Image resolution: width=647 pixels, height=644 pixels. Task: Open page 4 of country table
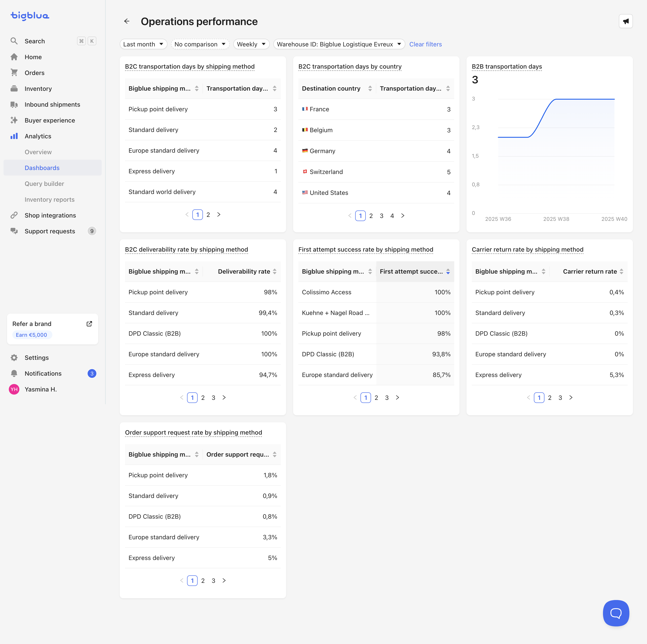392,216
